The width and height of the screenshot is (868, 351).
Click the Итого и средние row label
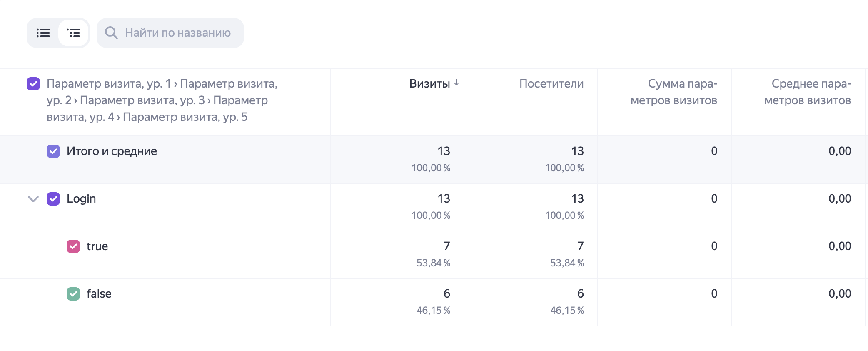point(112,151)
